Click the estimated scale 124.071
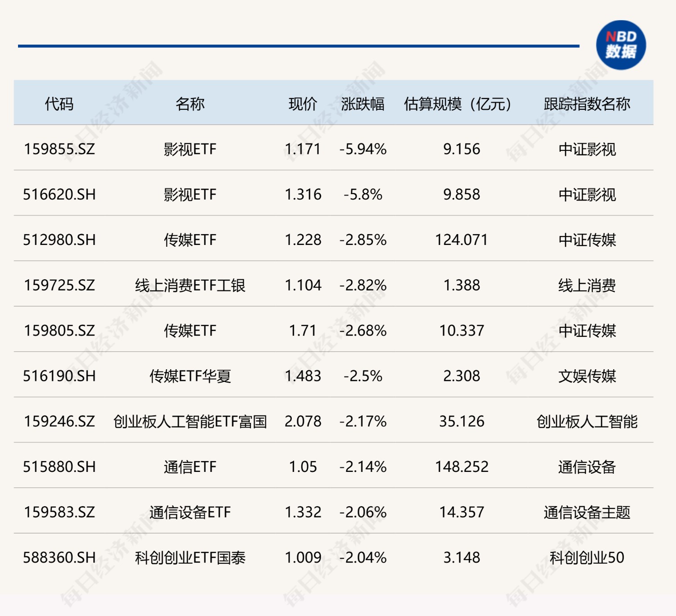Viewport: 676px width, 616px height. pyautogui.click(x=462, y=240)
